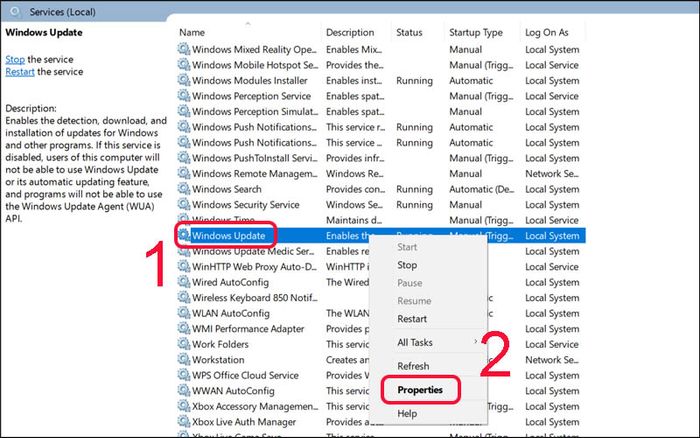Select WLAN AutoConfig service name
Viewport: 700px width, 438px height.
(231, 313)
